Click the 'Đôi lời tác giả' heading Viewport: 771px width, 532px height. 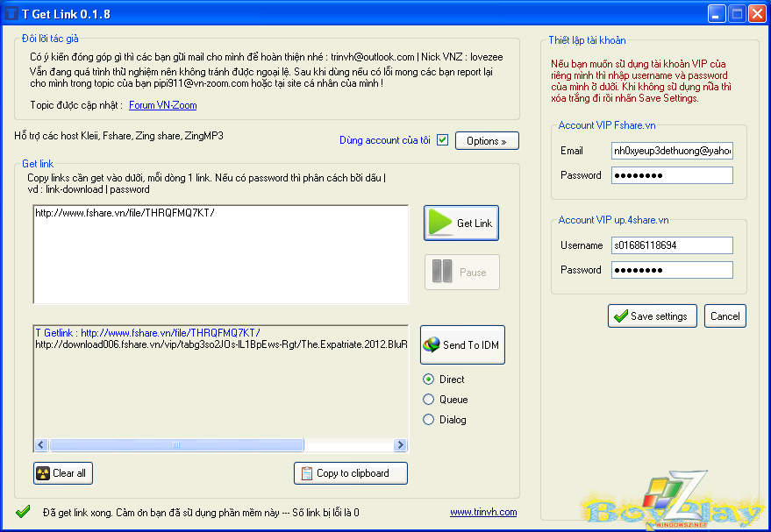[x=50, y=39]
